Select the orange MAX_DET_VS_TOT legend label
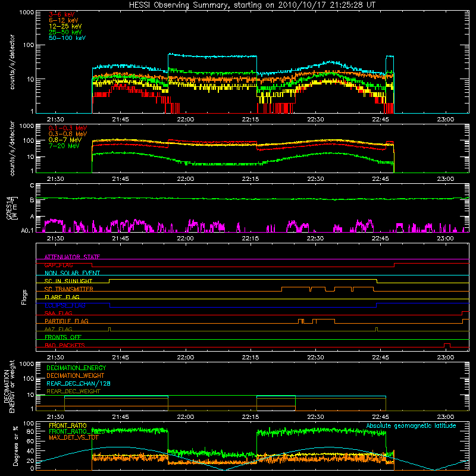 [x=73, y=437]
